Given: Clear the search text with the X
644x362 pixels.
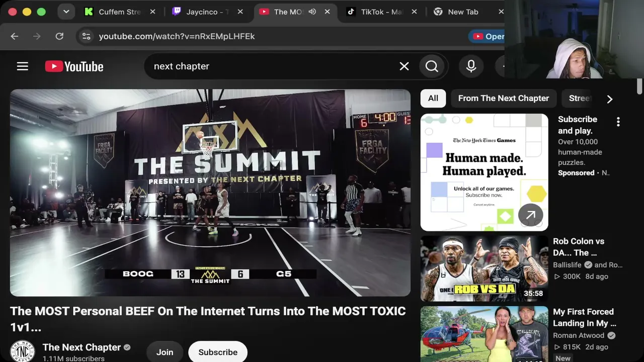Looking at the screenshot, I should pyautogui.click(x=404, y=66).
